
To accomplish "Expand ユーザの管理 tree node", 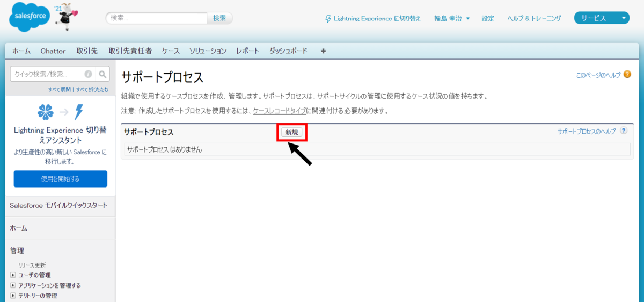I will tap(13, 275).
